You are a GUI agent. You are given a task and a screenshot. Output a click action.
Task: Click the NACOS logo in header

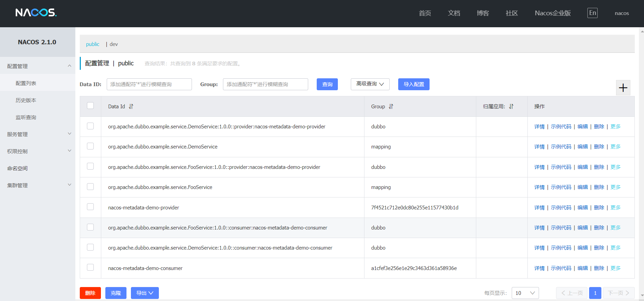pos(36,13)
